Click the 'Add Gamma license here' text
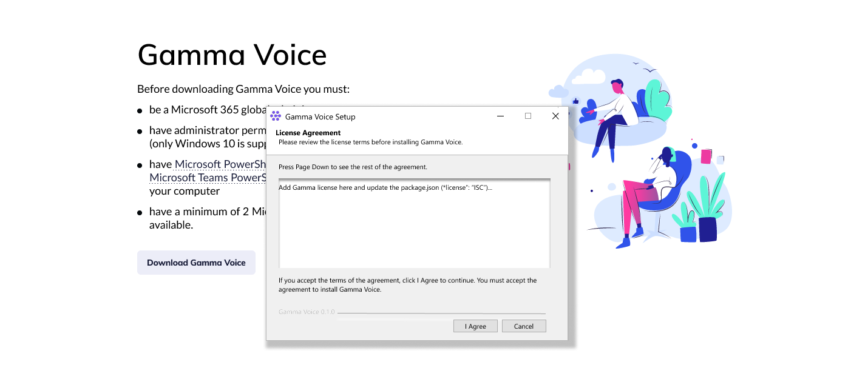Screen dimensions: 868x379 point(385,187)
